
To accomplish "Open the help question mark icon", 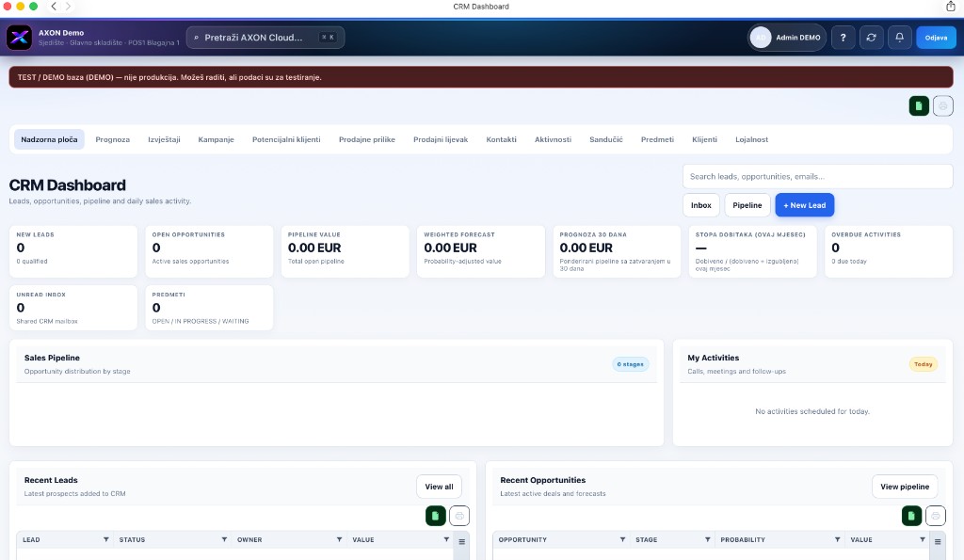I will [843, 38].
